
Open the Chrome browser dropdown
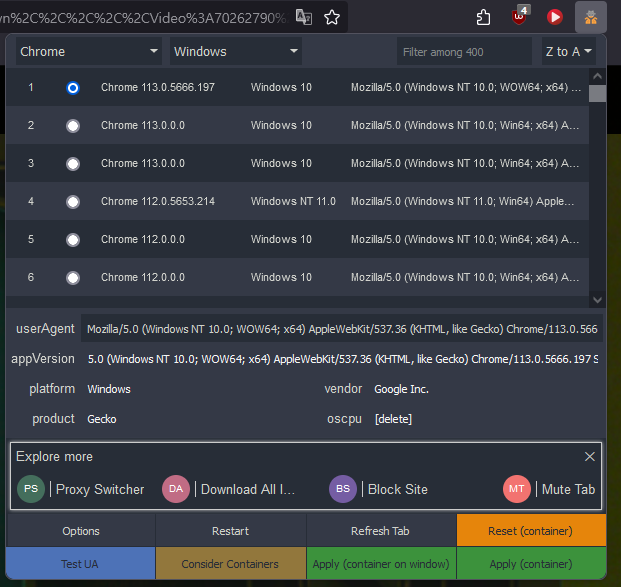point(89,51)
